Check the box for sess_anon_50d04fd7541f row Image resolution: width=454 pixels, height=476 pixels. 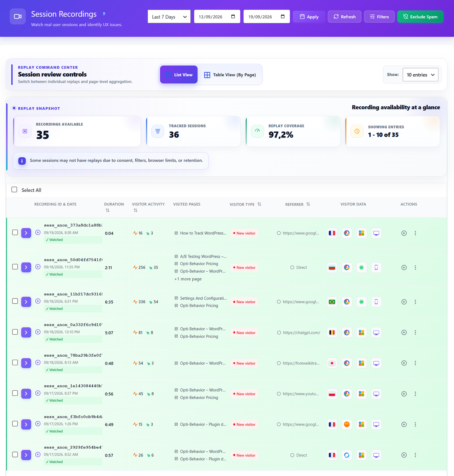pyautogui.click(x=15, y=267)
